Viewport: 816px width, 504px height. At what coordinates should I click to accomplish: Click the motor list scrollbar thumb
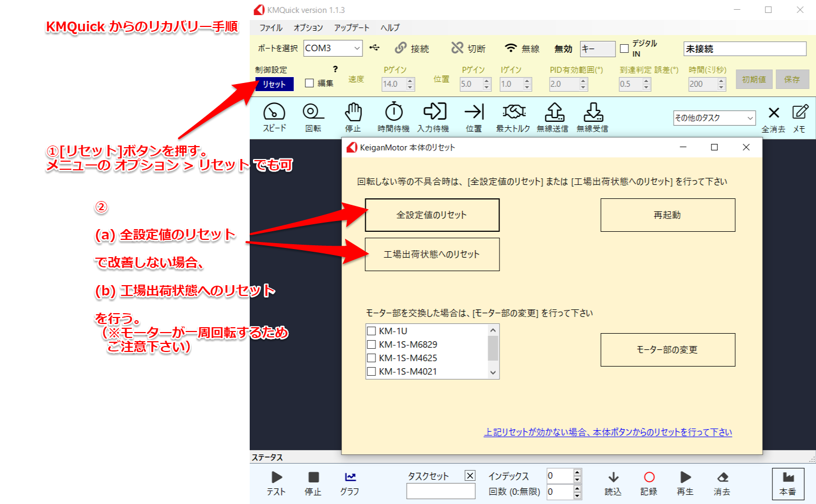[493, 348]
